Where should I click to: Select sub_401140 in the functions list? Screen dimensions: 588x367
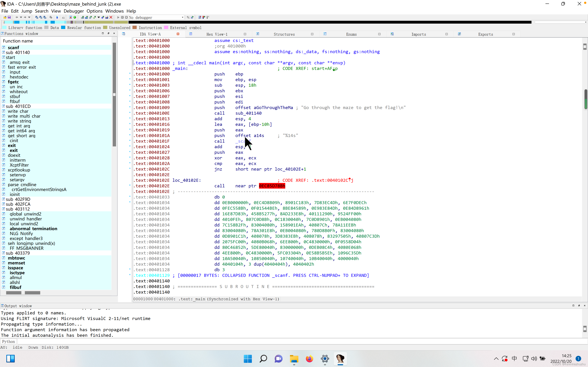coord(18,52)
